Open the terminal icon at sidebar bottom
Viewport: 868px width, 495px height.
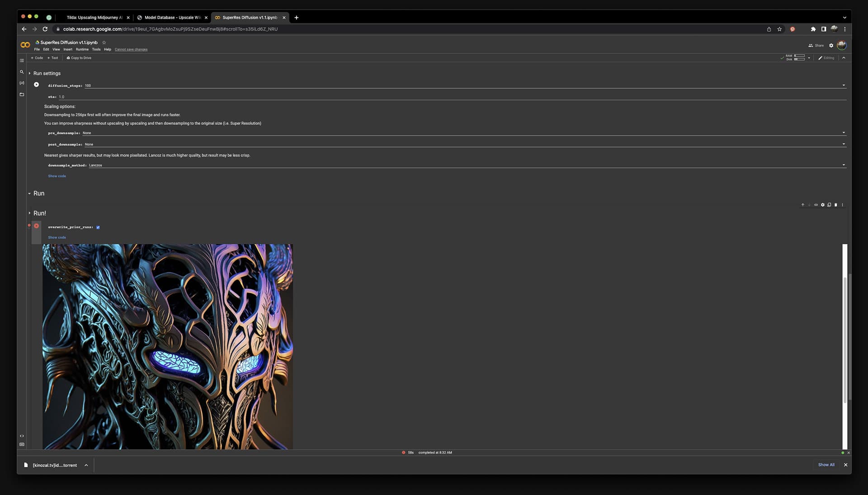(22, 444)
